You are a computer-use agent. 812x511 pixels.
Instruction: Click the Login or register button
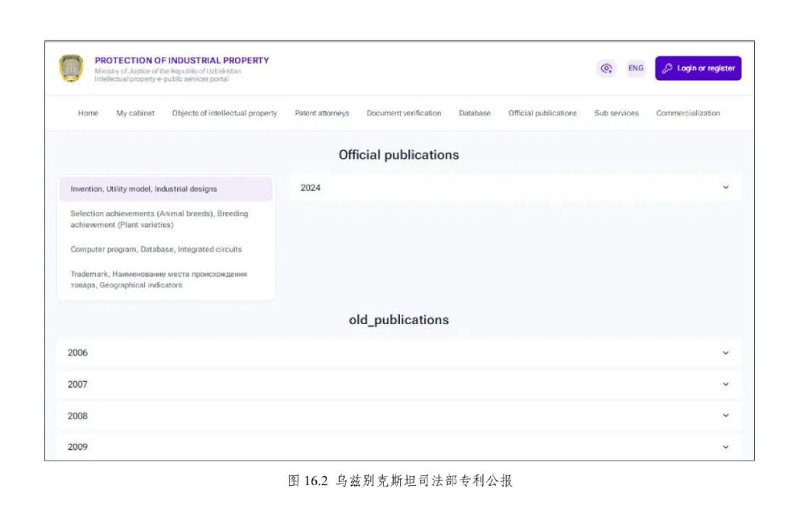(x=698, y=69)
